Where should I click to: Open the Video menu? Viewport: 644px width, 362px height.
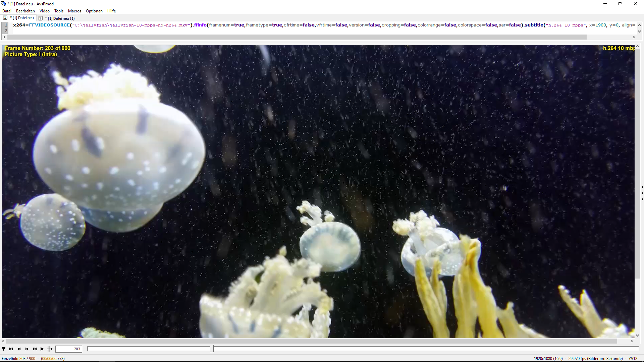click(x=44, y=11)
